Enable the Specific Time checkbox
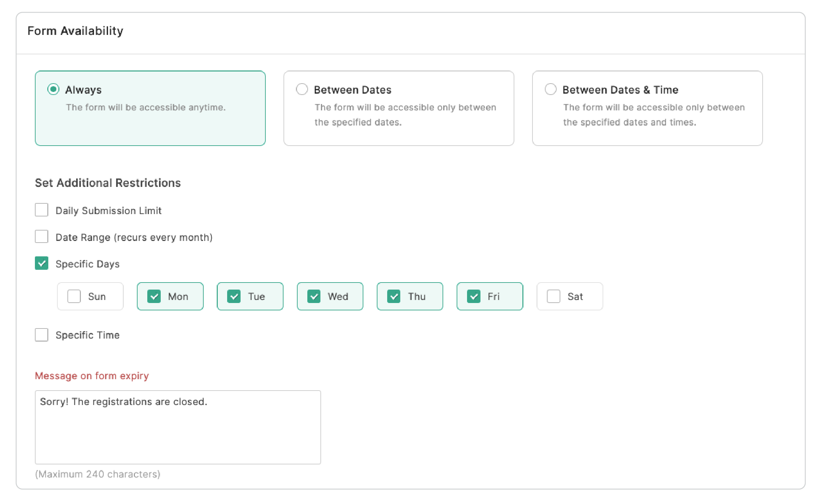Screen dimensions: 820x504 tap(42, 335)
